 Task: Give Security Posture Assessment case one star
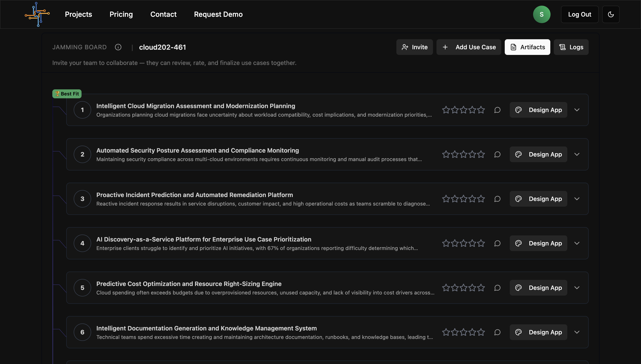point(446,155)
